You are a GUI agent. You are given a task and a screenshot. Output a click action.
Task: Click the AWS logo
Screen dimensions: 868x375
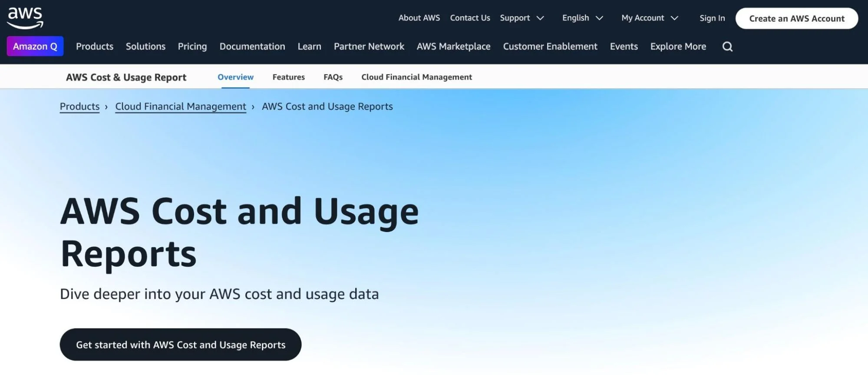point(25,18)
